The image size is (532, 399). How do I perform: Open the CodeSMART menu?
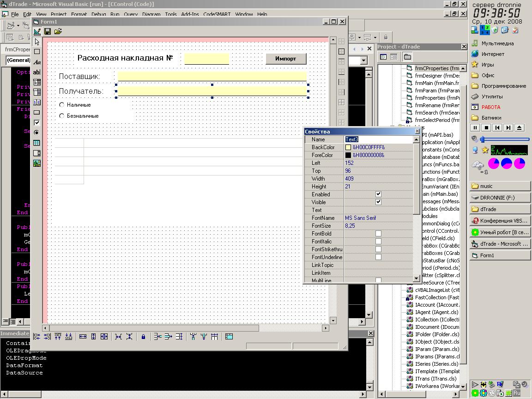point(217,14)
